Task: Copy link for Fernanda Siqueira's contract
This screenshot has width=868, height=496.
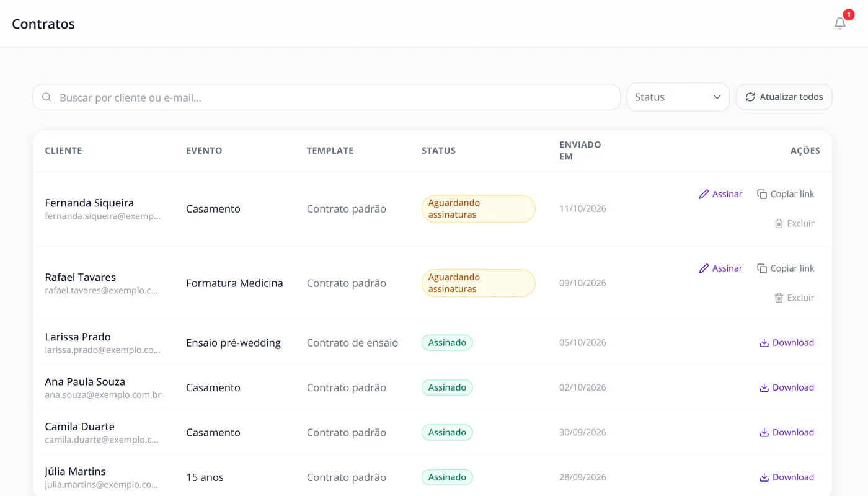Action: (786, 194)
